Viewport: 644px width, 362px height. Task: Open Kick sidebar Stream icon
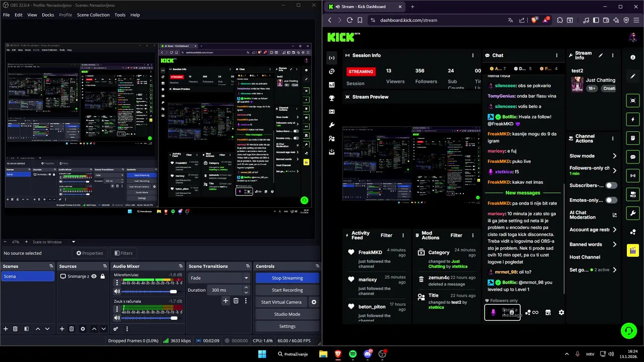332,58
